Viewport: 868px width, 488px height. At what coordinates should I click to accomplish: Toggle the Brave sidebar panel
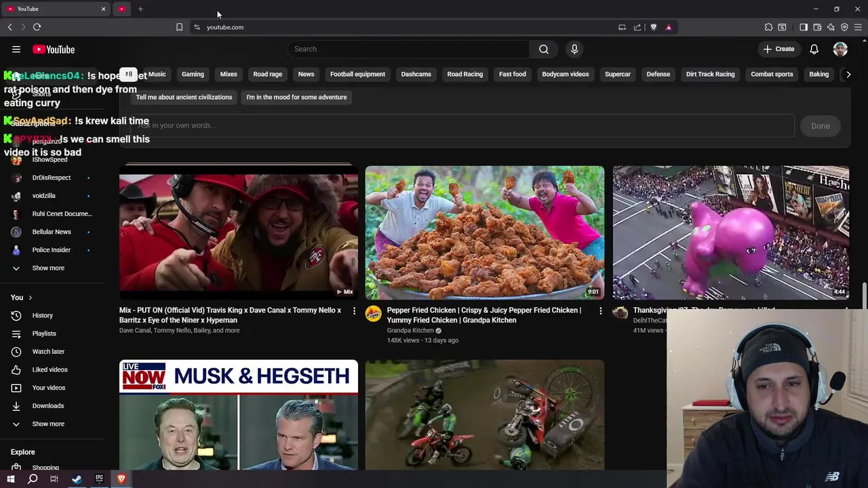pos(804,27)
